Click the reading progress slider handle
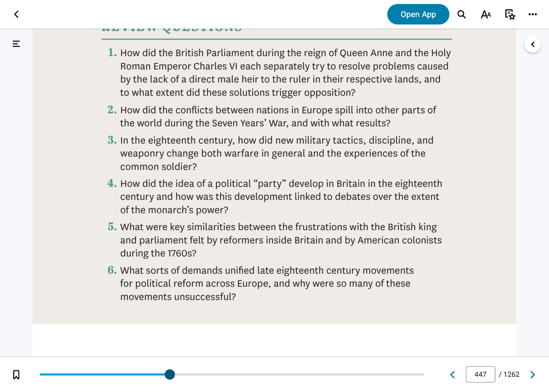 [170, 374]
